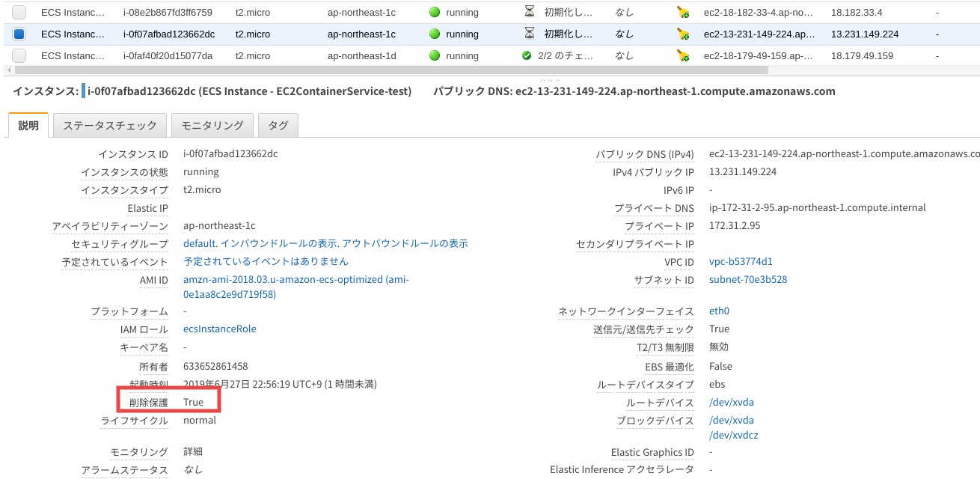Click アウトバウンドルールの表示 link
980x479 pixels.
point(405,244)
